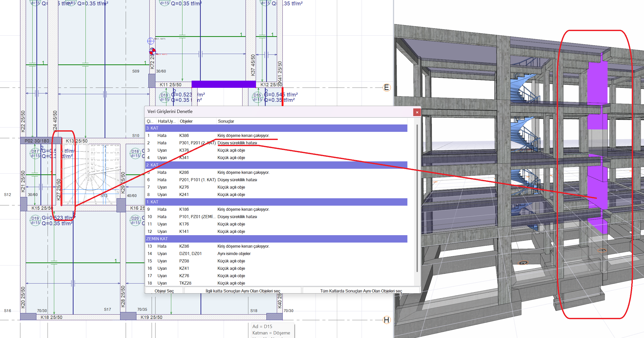
Task: Click the D18 slab label marker
Action: (x=135, y=153)
